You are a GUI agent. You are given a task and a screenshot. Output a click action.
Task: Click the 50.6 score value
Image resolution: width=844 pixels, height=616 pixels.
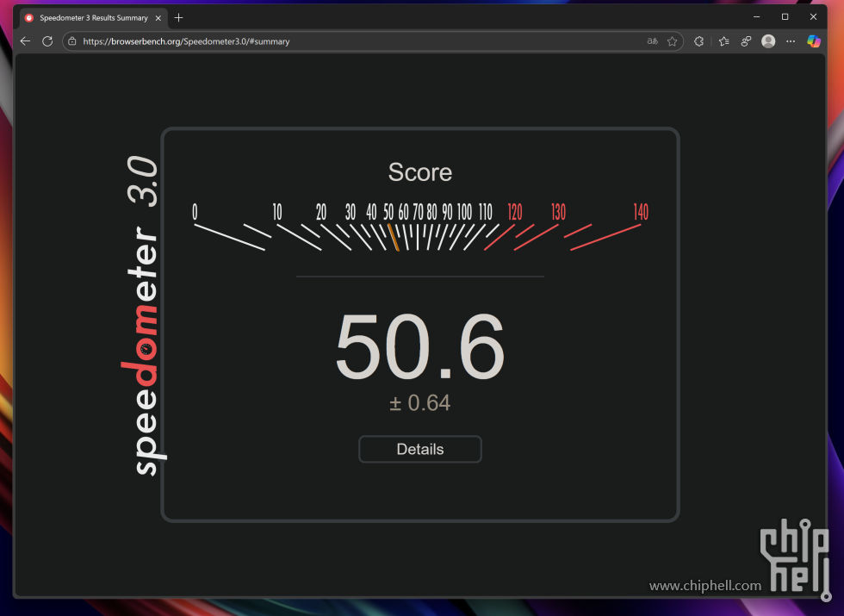[420, 346]
